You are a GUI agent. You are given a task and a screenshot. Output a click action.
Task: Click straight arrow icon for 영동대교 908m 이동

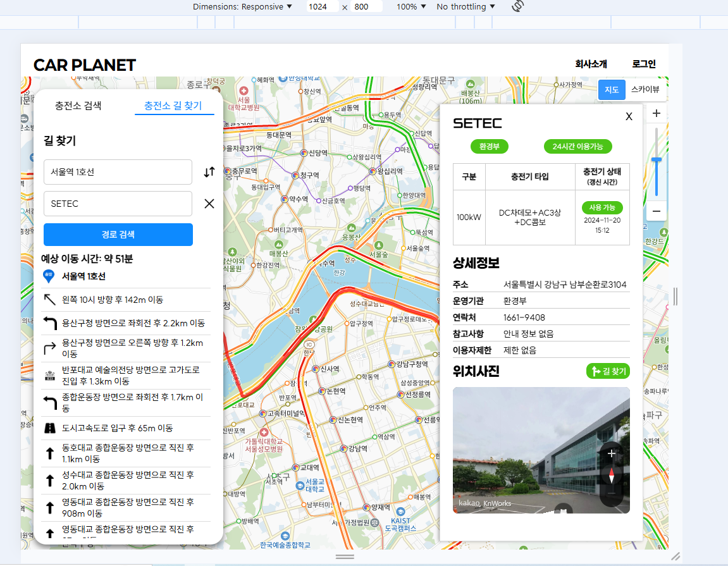pos(50,507)
